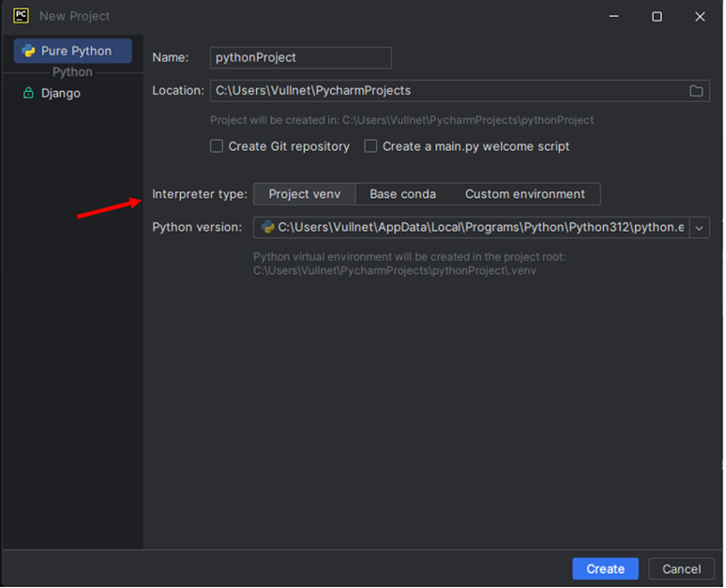The width and height of the screenshot is (726, 588).
Task: Select Pure Python project type
Action: click(x=73, y=51)
